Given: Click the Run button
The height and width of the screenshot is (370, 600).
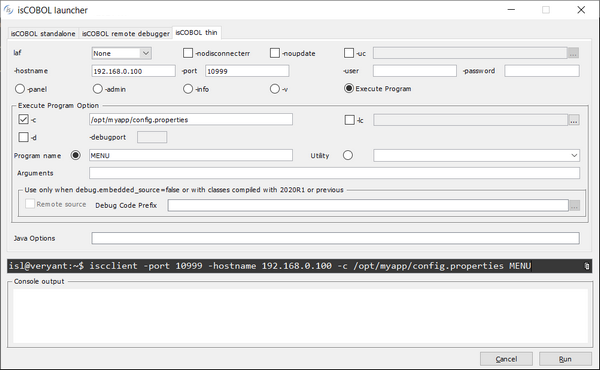Looking at the screenshot, I should point(565,359).
